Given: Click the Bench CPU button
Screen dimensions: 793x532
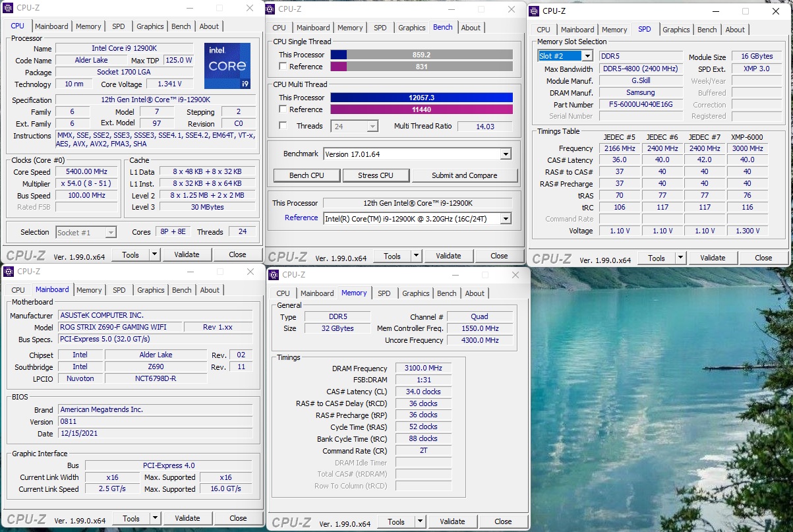Looking at the screenshot, I should (x=307, y=175).
